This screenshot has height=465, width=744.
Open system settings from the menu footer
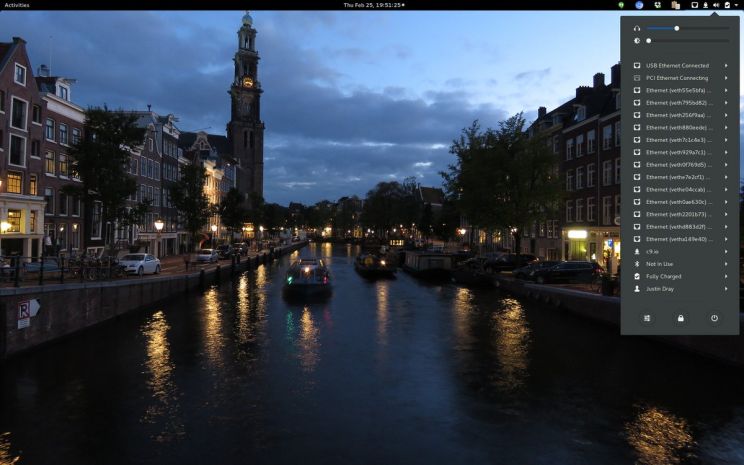click(x=646, y=318)
